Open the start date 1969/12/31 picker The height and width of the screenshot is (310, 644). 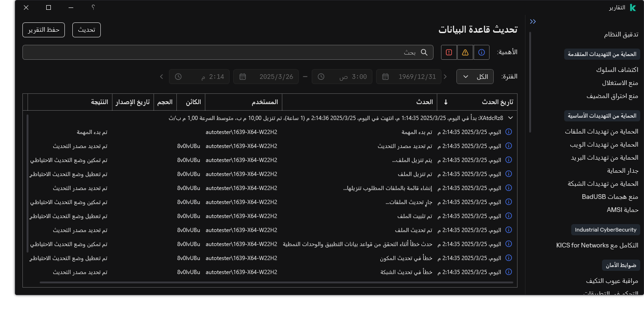tap(409, 77)
